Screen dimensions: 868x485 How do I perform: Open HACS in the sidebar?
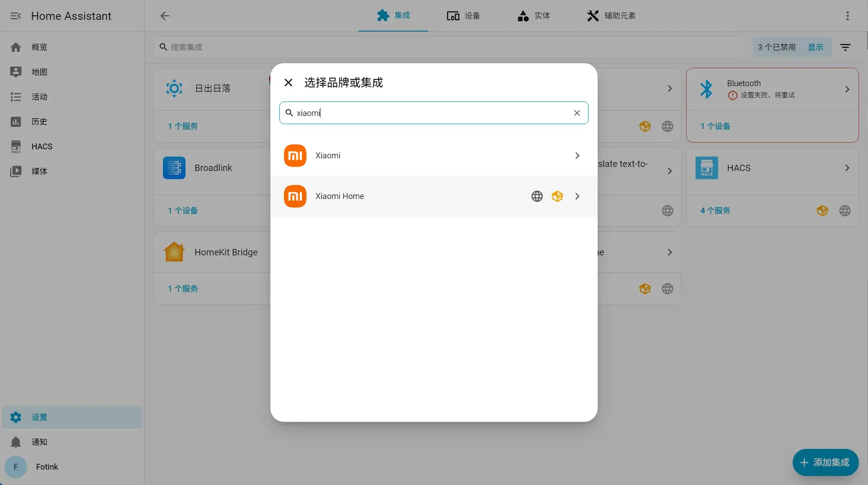(72, 146)
